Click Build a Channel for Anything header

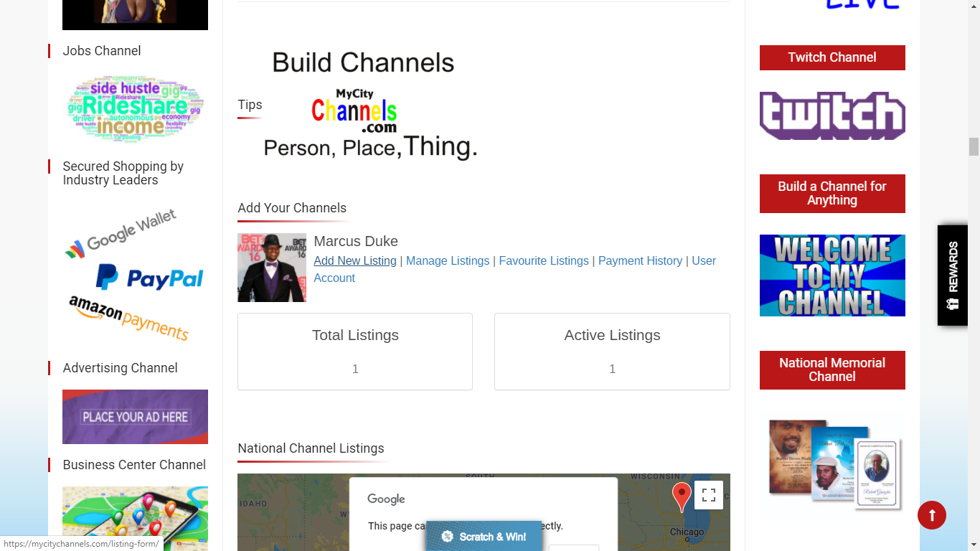(832, 194)
